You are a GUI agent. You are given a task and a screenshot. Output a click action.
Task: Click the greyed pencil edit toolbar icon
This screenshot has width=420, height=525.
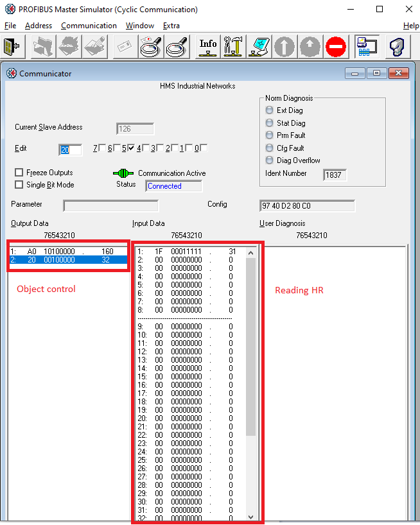95,47
